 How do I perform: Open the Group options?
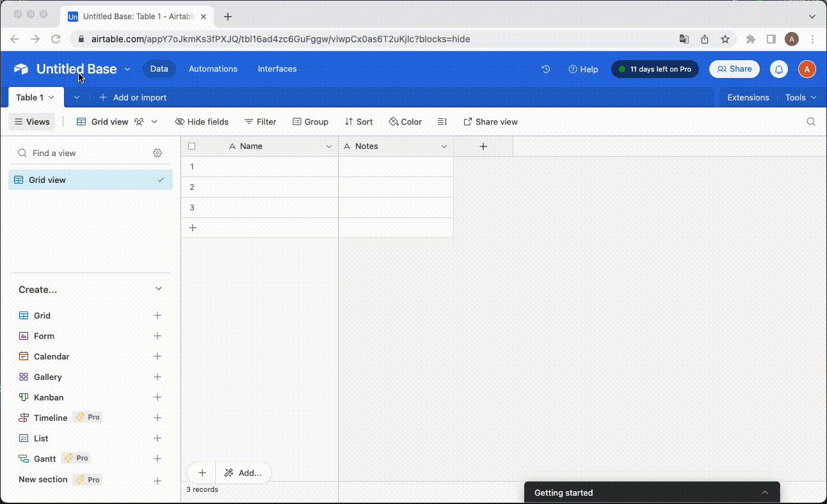pos(310,122)
